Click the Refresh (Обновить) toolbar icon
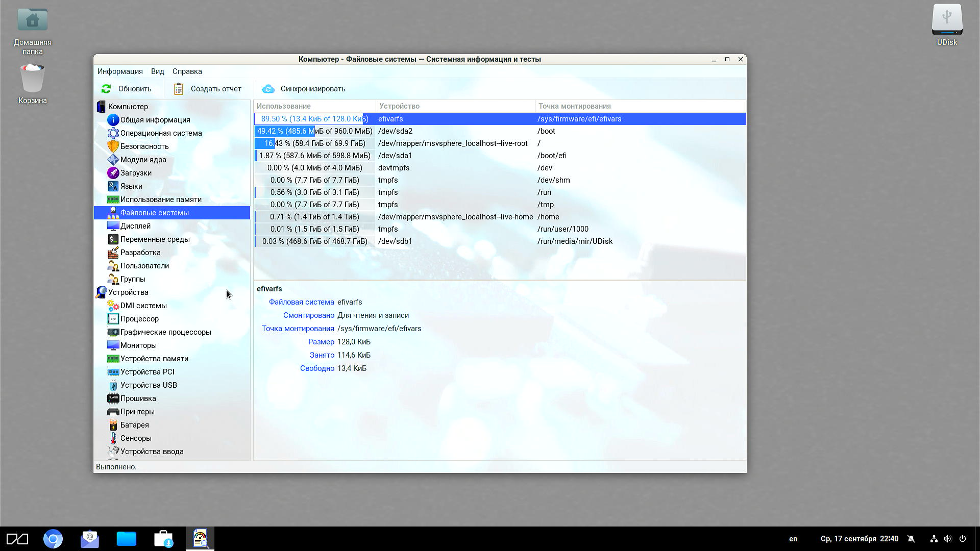 [x=106, y=89]
